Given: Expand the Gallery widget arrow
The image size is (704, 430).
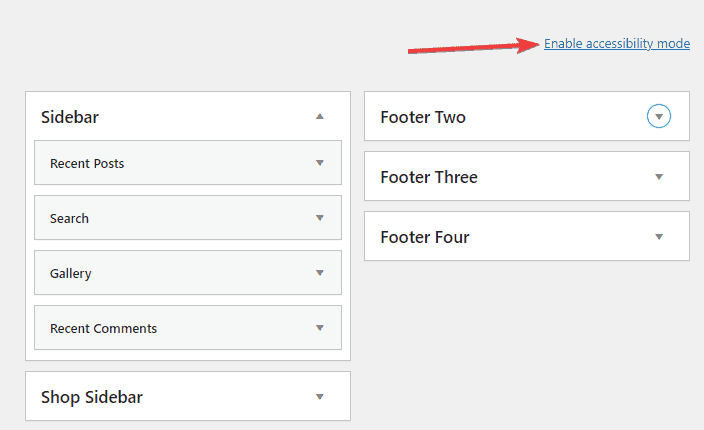Looking at the screenshot, I should (320, 273).
